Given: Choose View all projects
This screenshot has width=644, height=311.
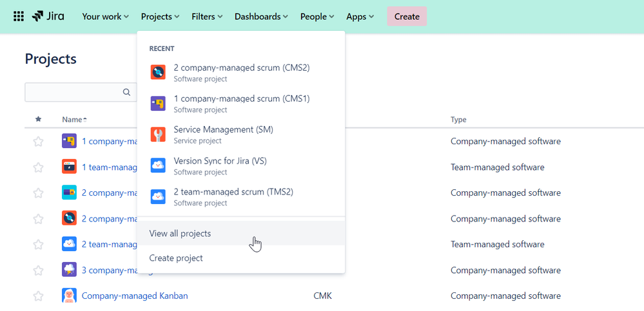Looking at the screenshot, I should coord(241,234).
